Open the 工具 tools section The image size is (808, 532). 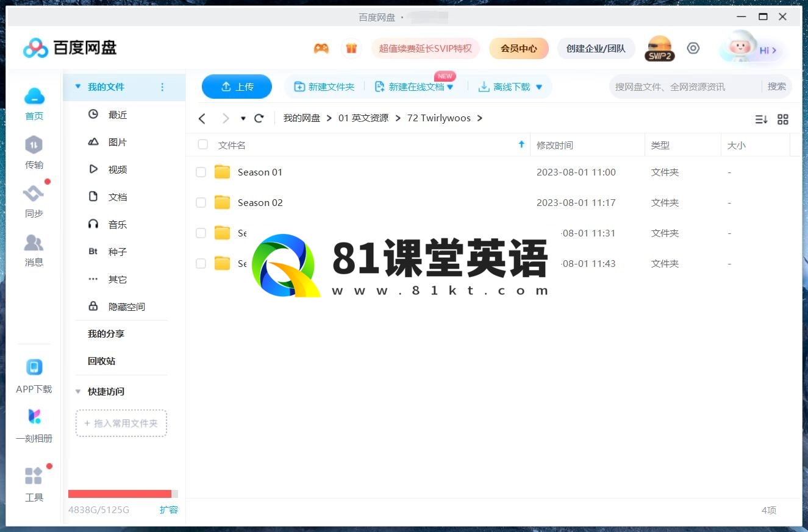click(x=34, y=485)
